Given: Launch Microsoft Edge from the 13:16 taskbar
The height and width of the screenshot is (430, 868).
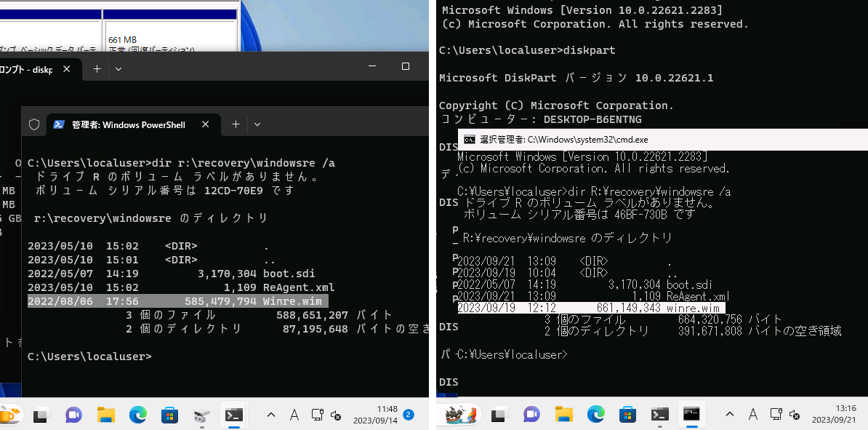Looking at the screenshot, I should pos(595,415).
